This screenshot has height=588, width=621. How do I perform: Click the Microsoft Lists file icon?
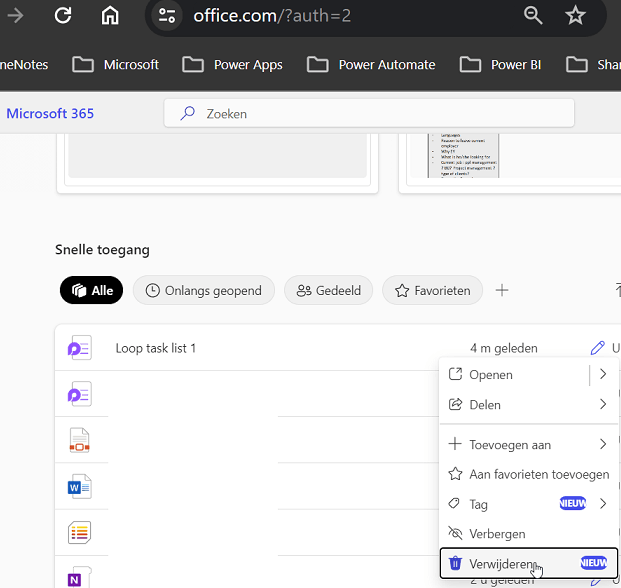tap(80, 532)
